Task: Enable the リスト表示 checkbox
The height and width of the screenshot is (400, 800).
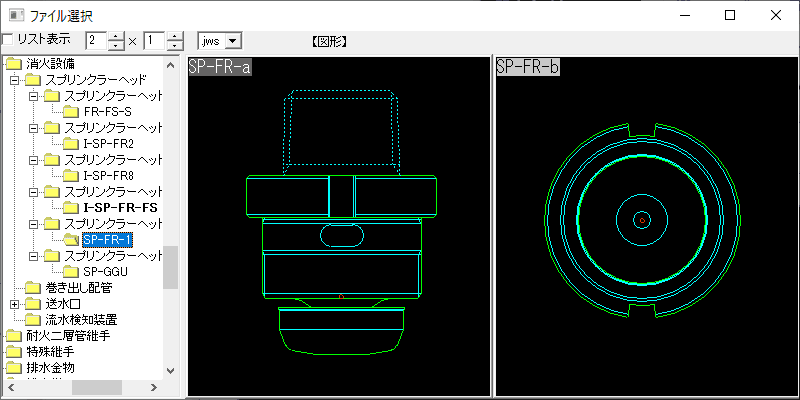Action: 8,40
